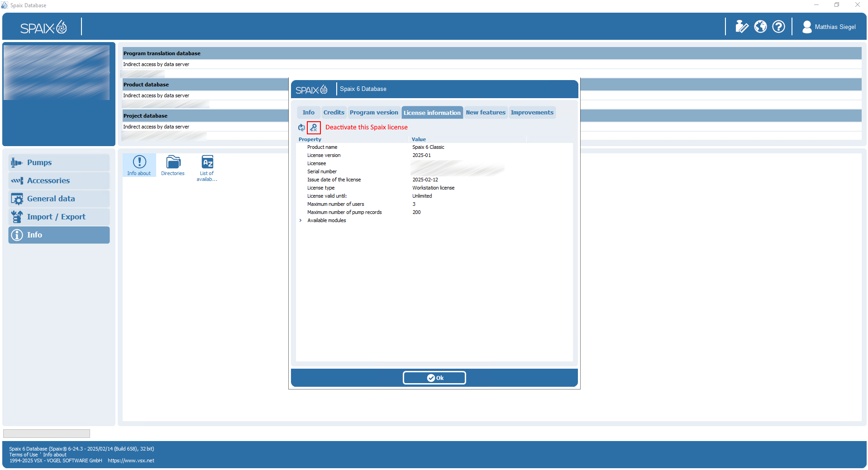Click the refresh license icon
868x470 pixels.
(x=301, y=128)
